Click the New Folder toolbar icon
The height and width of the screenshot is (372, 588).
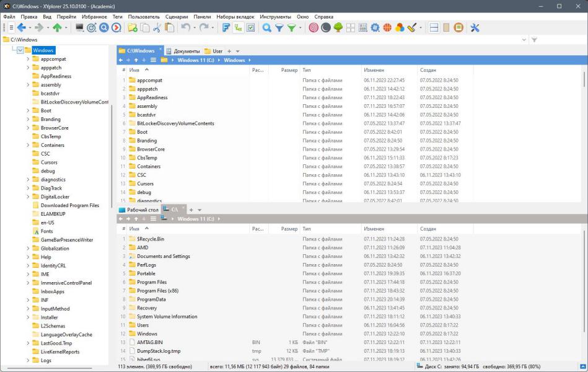(133, 27)
